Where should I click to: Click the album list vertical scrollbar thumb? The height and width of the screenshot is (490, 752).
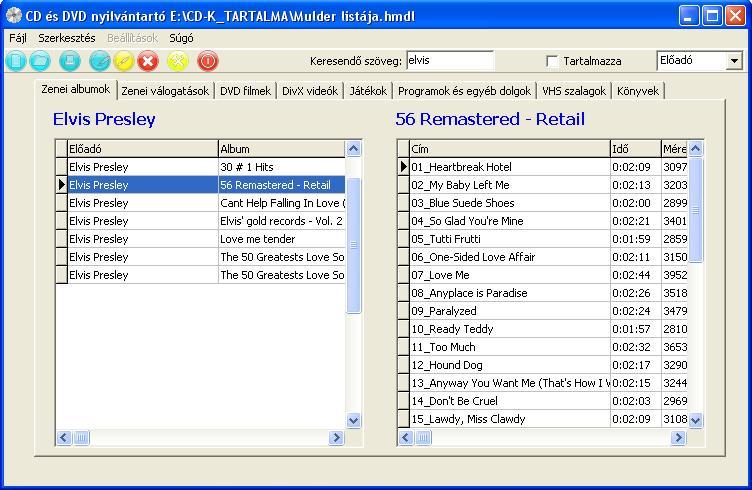click(353, 245)
